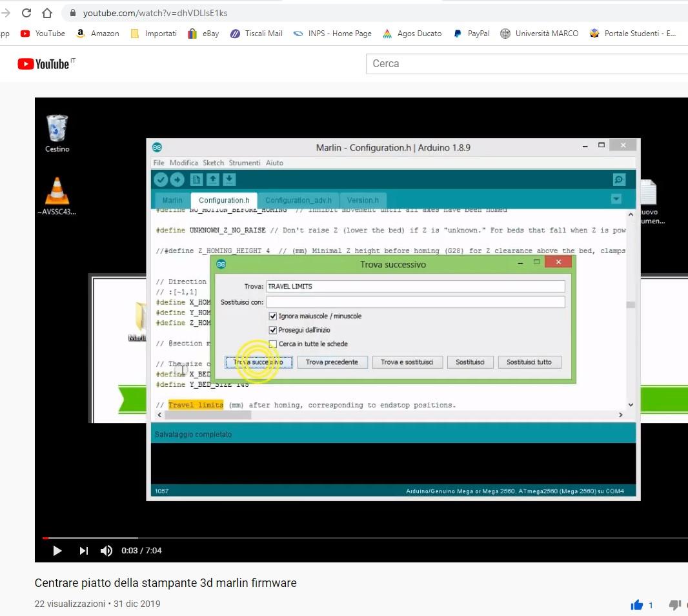
Task: Close the Trova successivo dialog
Action: [x=558, y=262]
